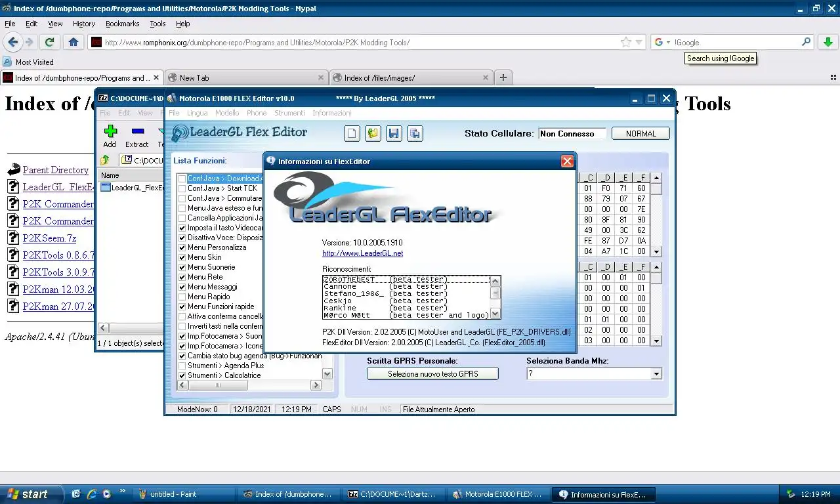Go to browser Home icon
This screenshot has width=840, height=504.
coord(73,42)
